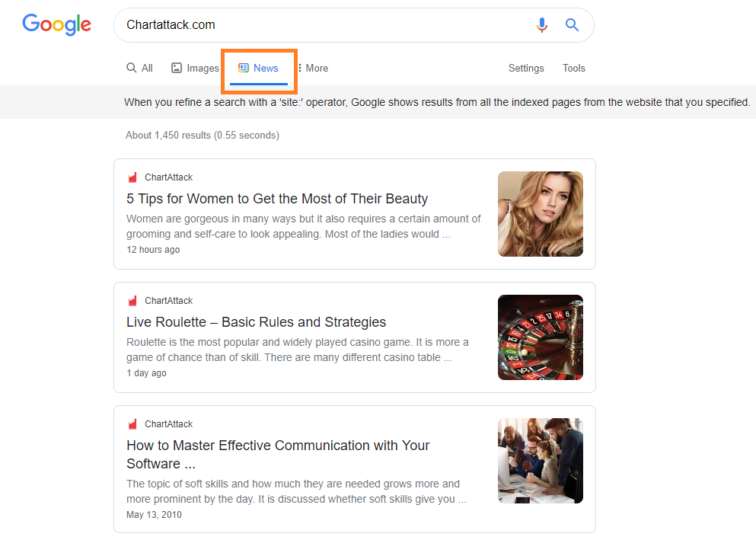Click snippet 'Roulette is the most popular'
Image resolution: width=756 pixels, height=540 pixels.
point(298,350)
